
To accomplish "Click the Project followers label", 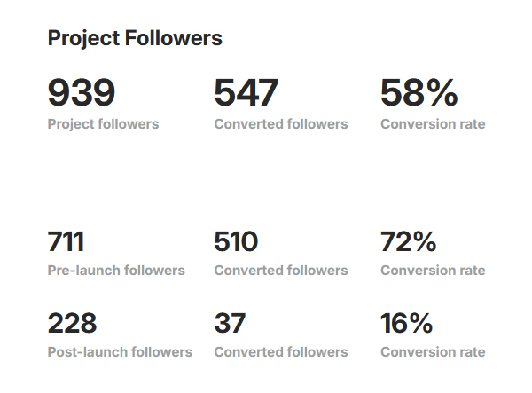I will (x=103, y=124).
